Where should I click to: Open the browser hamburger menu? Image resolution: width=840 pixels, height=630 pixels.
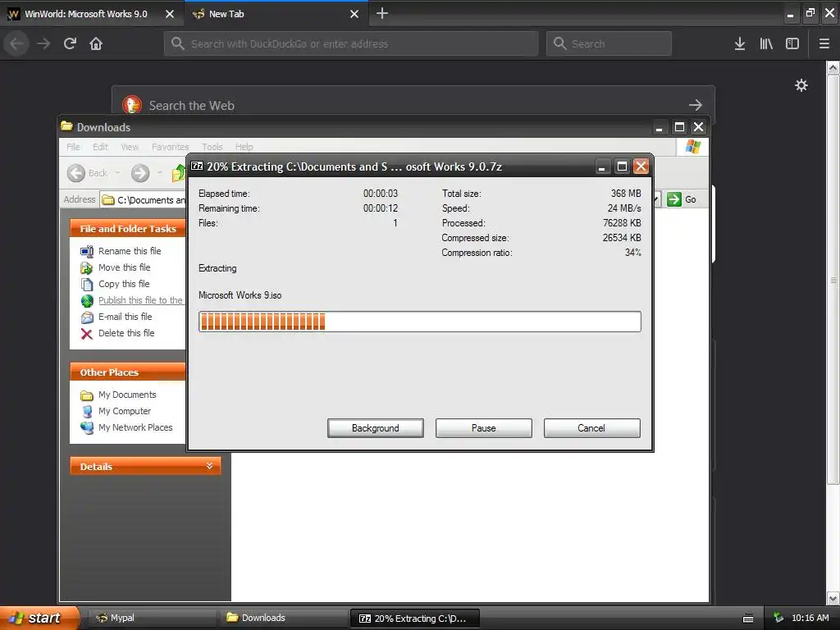[824, 43]
